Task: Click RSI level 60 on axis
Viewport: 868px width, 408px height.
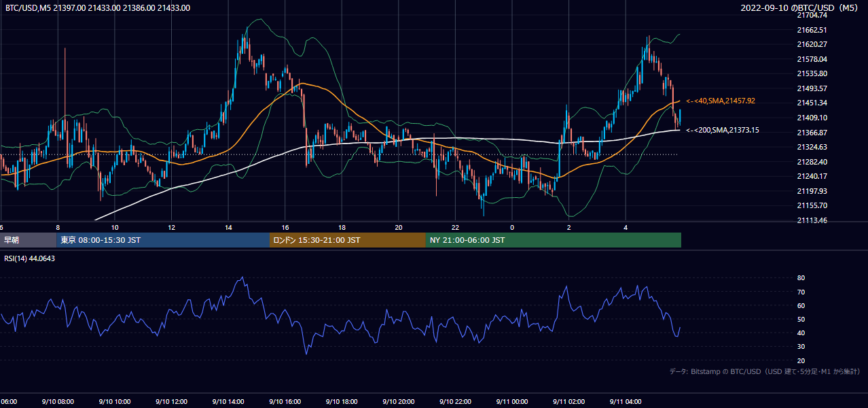Action: tap(801, 305)
